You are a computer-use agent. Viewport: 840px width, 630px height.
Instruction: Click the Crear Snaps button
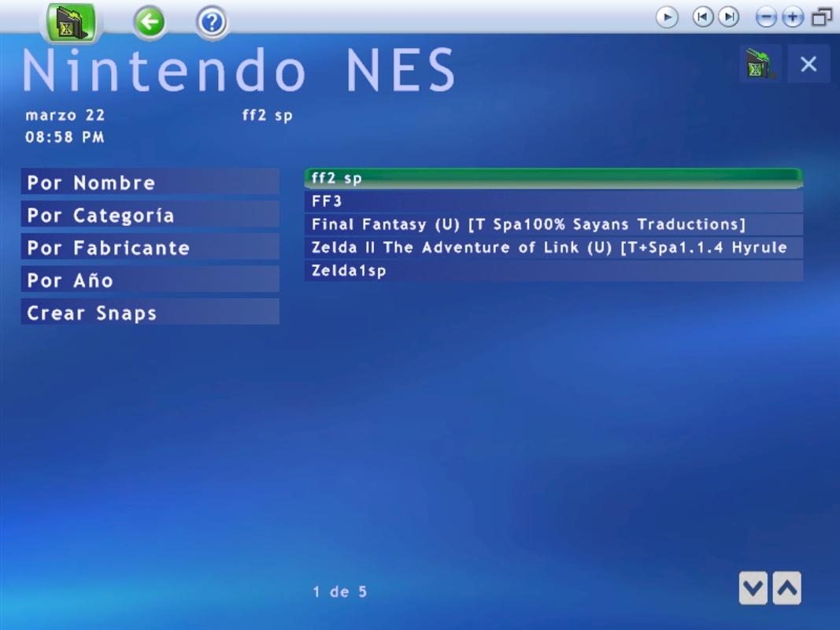coord(150,313)
